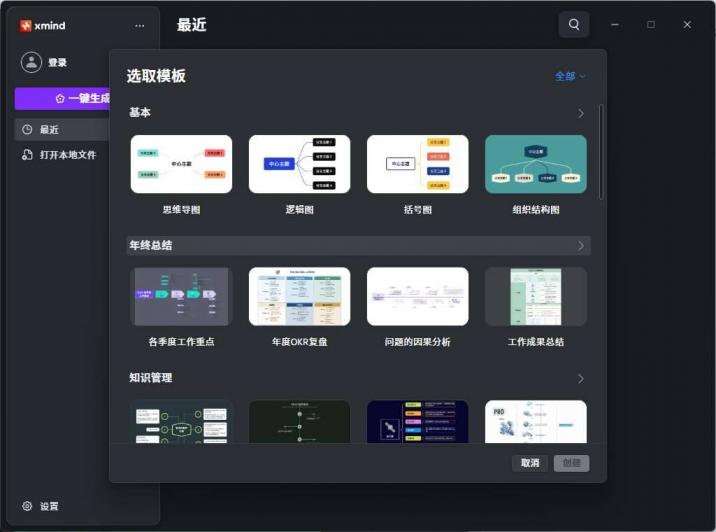
Task: Click the user avatar icon
Action: [x=32, y=63]
